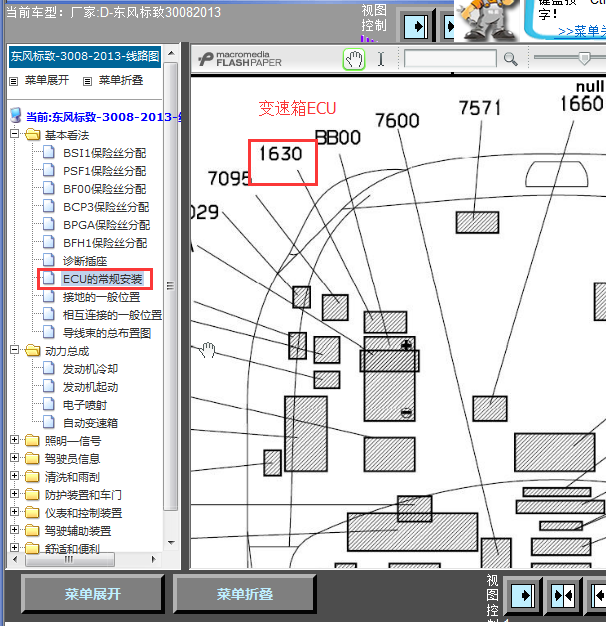606x626 pixels.
Task: Click the computer icon beside 当前:东风标致
Action: click(16, 115)
